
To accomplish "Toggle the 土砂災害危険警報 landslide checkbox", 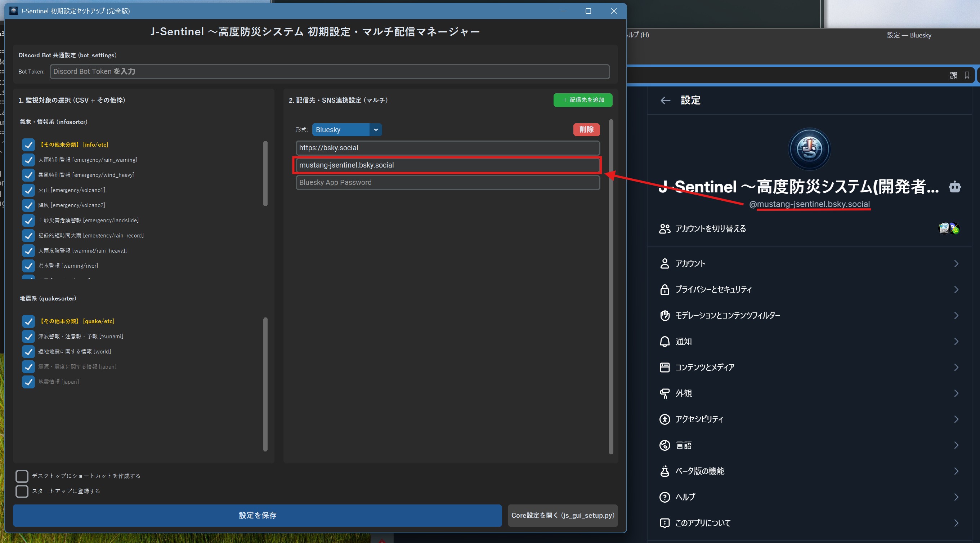I will (x=28, y=220).
